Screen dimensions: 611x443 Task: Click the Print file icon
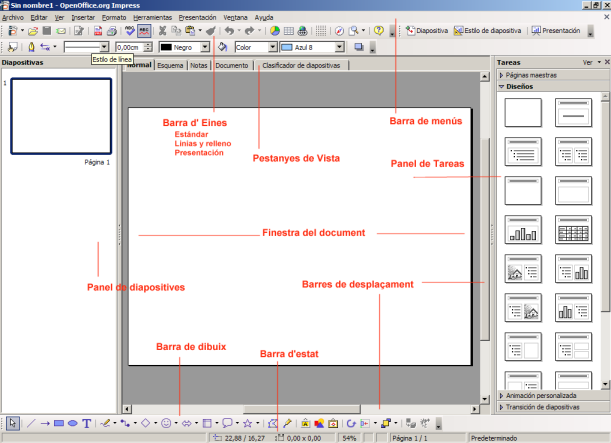click(112, 30)
